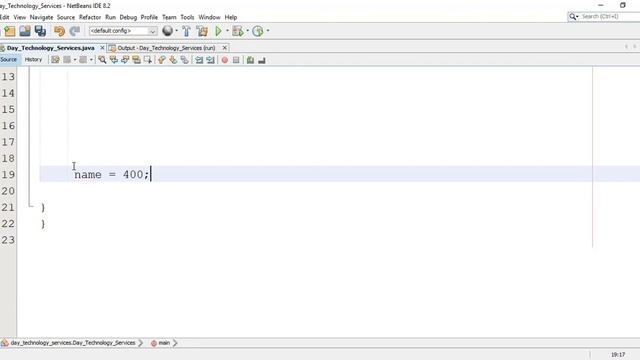The width and height of the screenshot is (640, 360).
Task: Collapse the code fold on line 21
Action: [31, 206]
